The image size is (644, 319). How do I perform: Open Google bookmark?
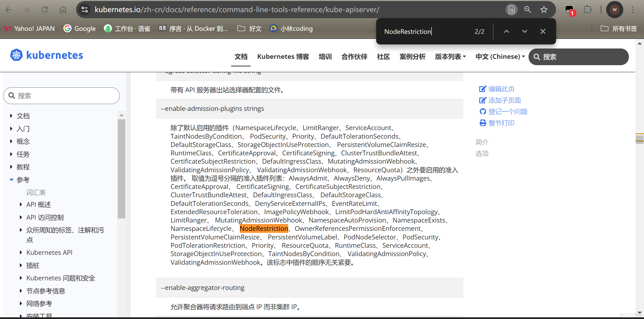[x=80, y=29]
